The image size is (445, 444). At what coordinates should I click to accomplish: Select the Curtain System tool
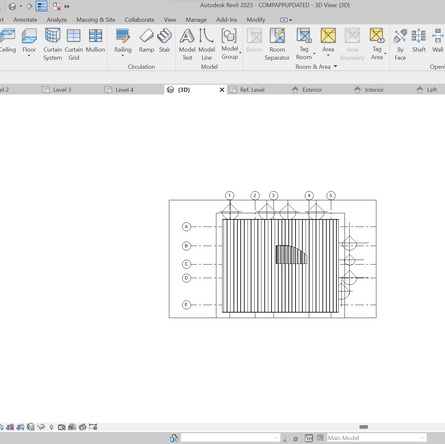click(x=52, y=44)
